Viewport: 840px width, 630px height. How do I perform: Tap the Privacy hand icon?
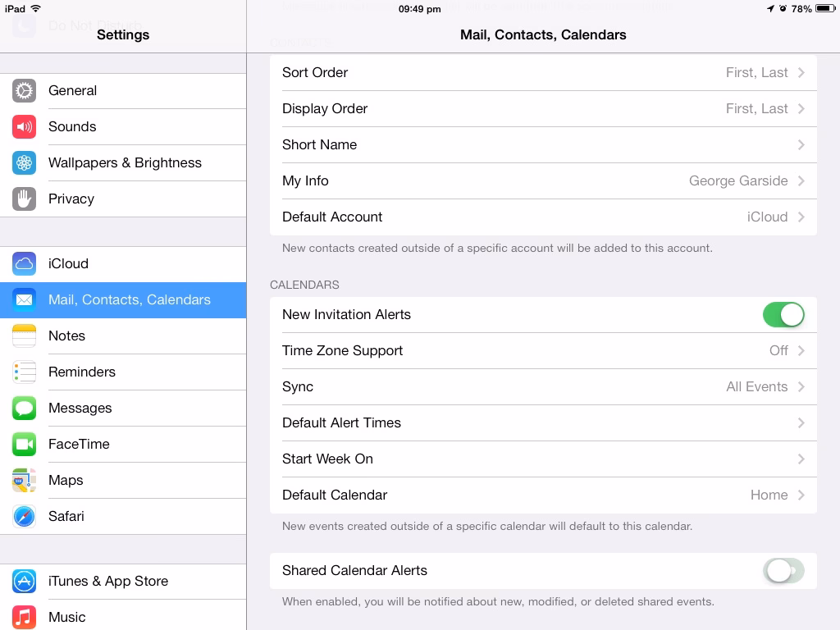click(x=24, y=199)
